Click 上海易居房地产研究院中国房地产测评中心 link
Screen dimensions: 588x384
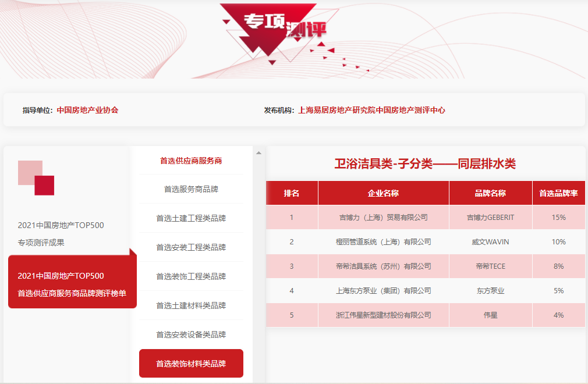371,110
